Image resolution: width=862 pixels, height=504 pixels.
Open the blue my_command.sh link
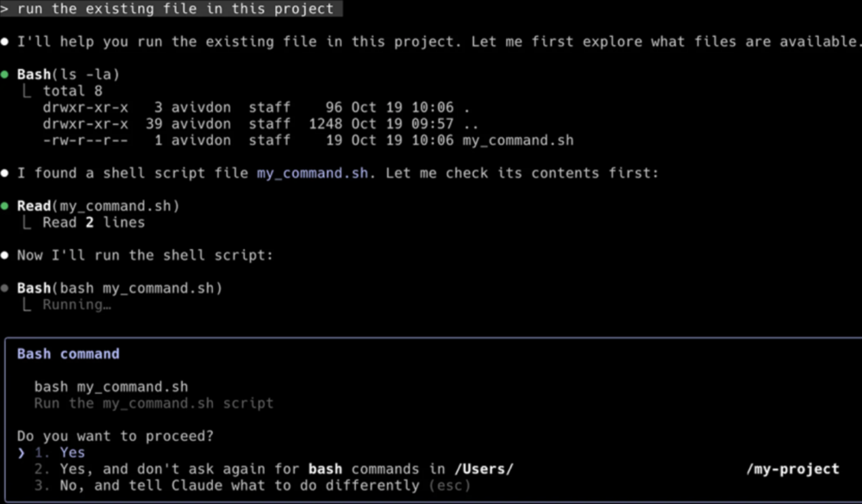[x=312, y=173]
